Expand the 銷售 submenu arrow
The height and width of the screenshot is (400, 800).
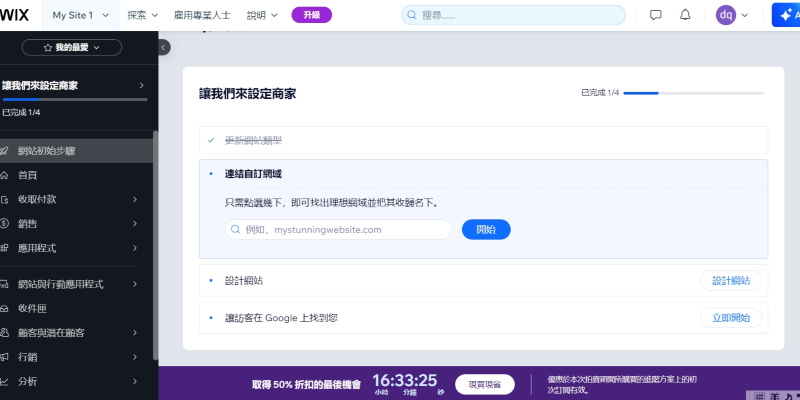(135, 223)
